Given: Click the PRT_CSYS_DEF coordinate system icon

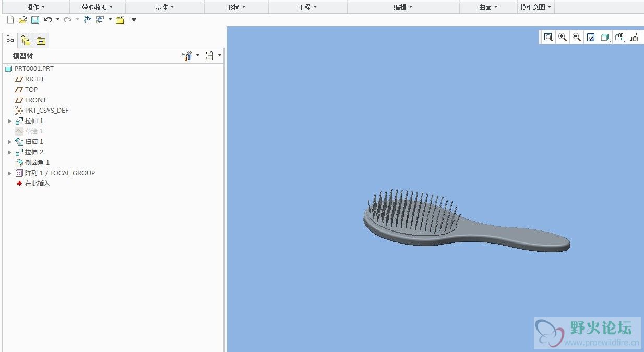Looking at the screenshot, I should tap(19, 111).
